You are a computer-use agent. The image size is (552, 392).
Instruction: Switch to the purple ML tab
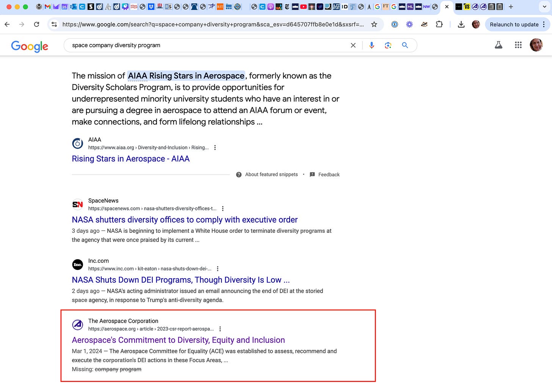pyautogui.click(x=410, y=6)
